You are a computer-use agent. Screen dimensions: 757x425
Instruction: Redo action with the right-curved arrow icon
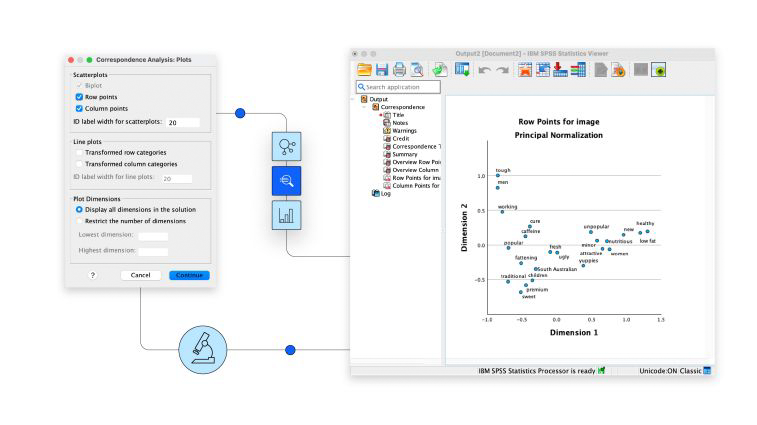(x=503, y=71)
